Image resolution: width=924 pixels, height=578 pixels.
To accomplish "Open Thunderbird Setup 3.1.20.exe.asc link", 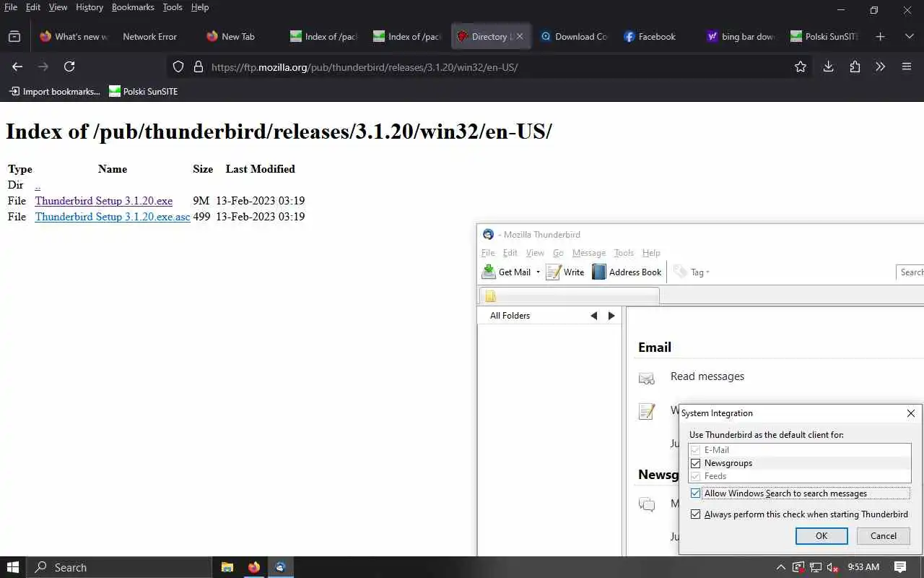I will pyautogui.click(x=113, y=217).
